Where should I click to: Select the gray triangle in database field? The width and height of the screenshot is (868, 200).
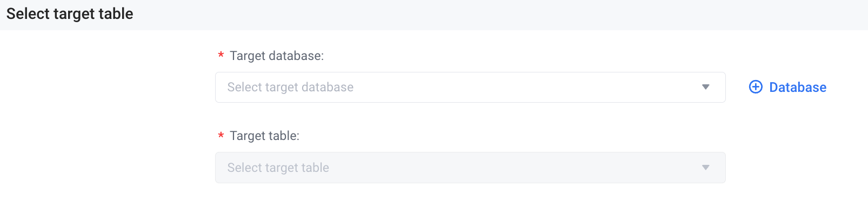[x=705, y=87]
